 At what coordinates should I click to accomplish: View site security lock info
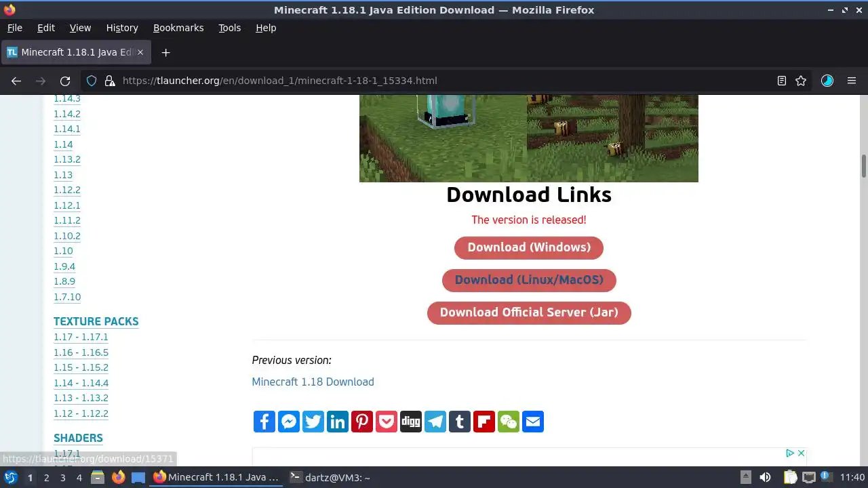pyautogui.click(x=110, y=81)
